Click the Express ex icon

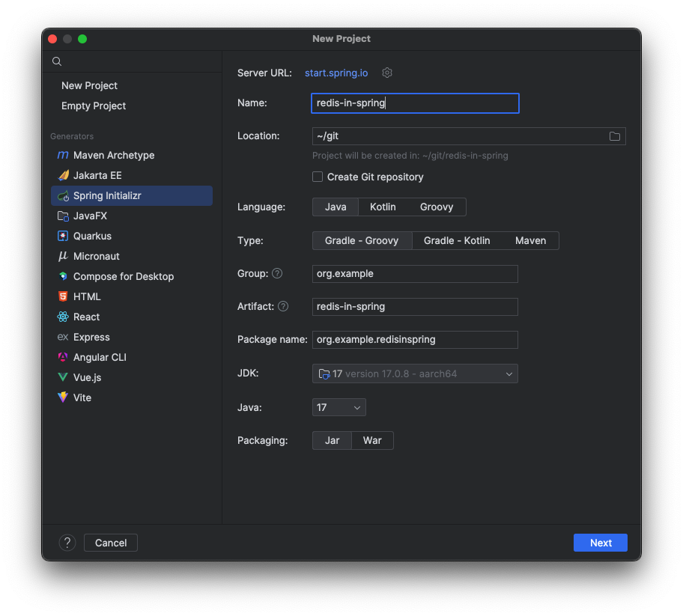63,337
